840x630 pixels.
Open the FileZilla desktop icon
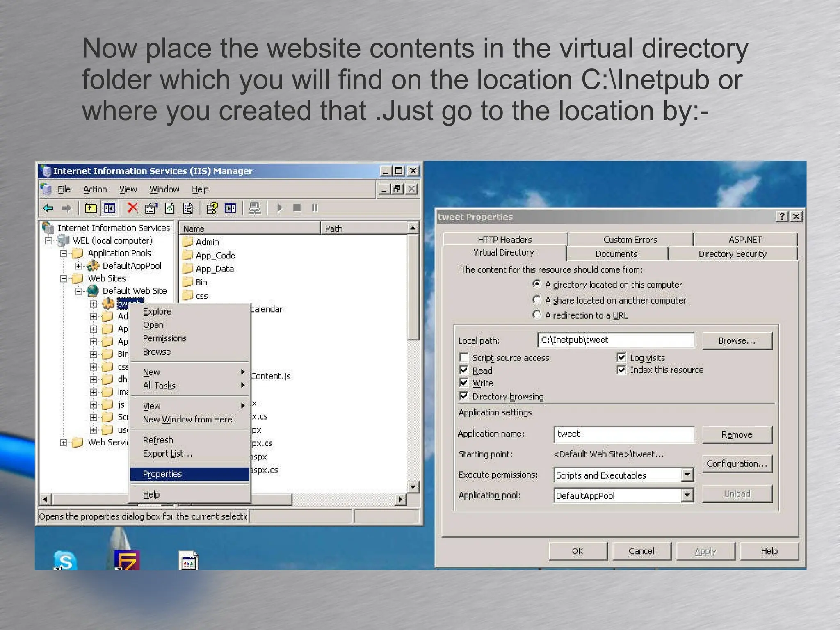point(127,560)
